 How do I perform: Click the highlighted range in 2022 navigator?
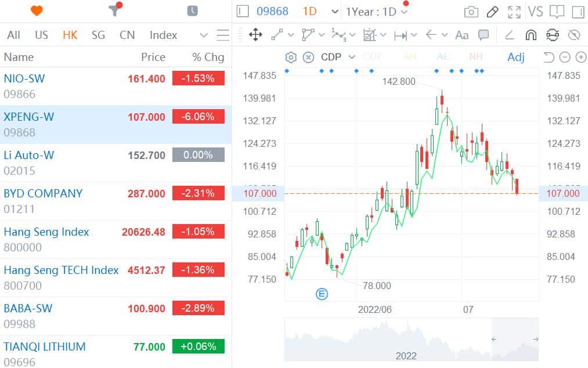point(515,339)
